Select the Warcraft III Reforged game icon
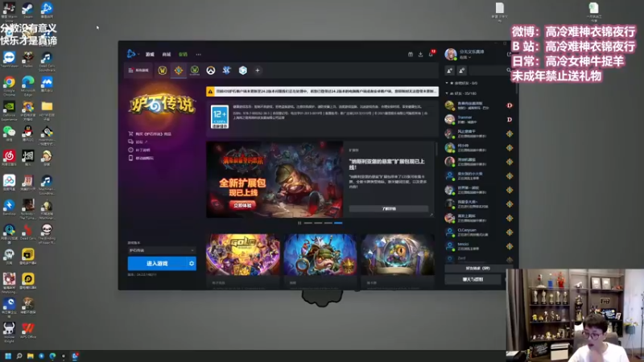This screenshot has height=362, width=644. [x=194, y=71]
